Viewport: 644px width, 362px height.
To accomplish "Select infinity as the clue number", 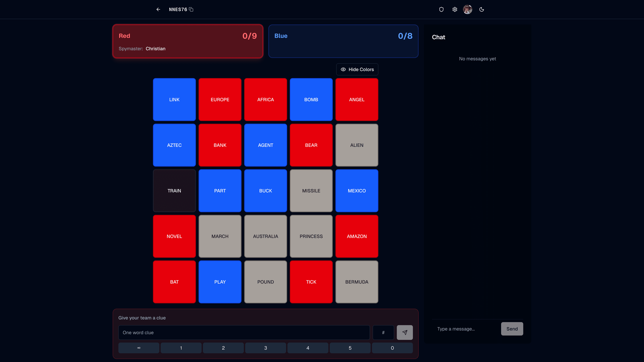I will tap(139, 348).
